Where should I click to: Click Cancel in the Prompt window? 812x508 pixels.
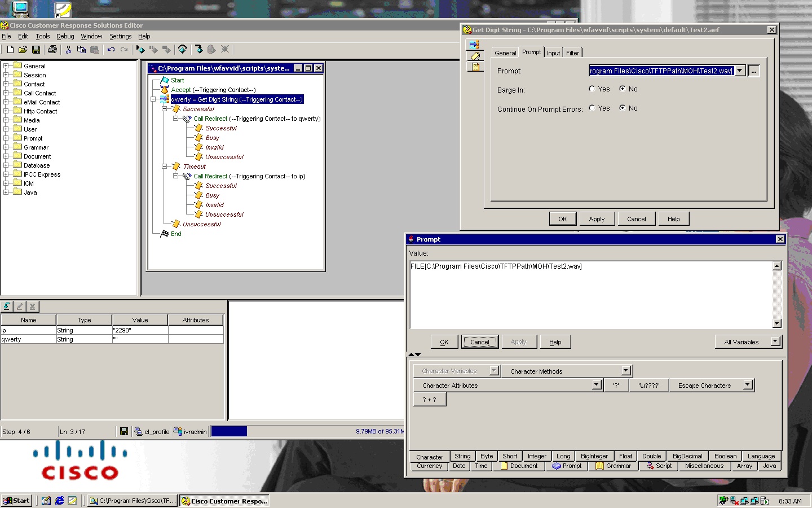(480, 341)
